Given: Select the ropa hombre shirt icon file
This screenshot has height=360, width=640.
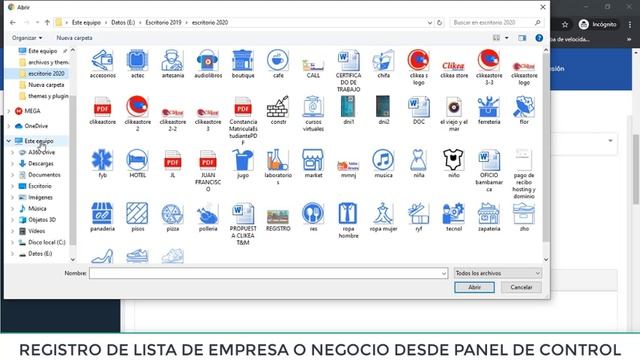Looking at the screenshot, I should tap(348, 220).
